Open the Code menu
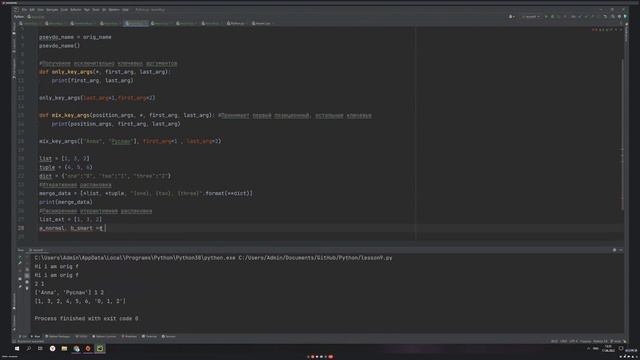Image resolution: width=640 pixels, height=360 pixels. pyautogui.click(x=64, y=9)
